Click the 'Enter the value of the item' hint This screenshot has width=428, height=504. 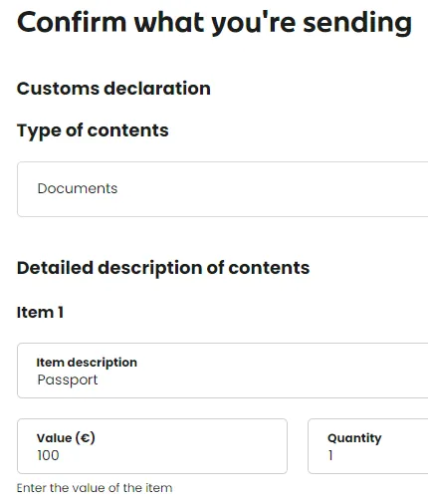point(95,488)
